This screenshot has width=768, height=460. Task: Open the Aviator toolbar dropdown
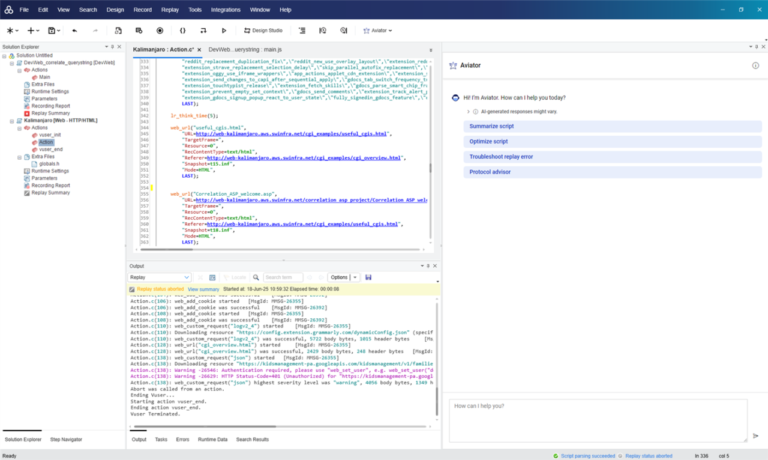tap(378, 30)
